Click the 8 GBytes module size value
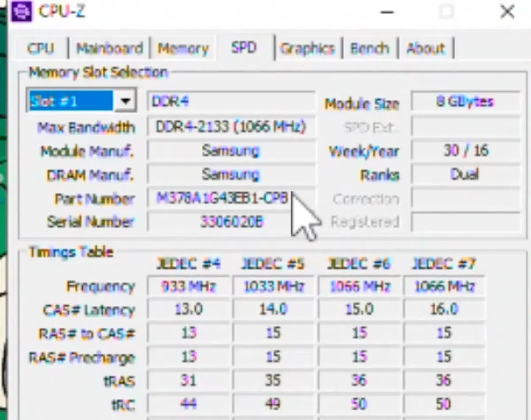This screenshot has width=531, height=420. click(465, 102)
